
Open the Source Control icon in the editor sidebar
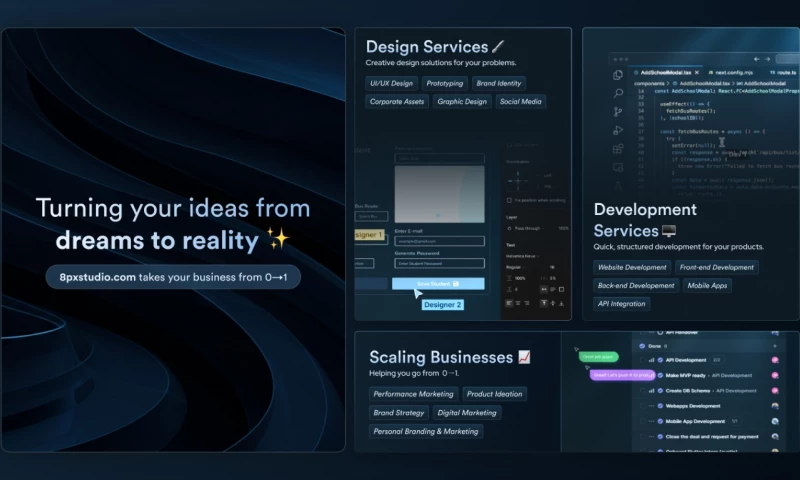(619, 112)
